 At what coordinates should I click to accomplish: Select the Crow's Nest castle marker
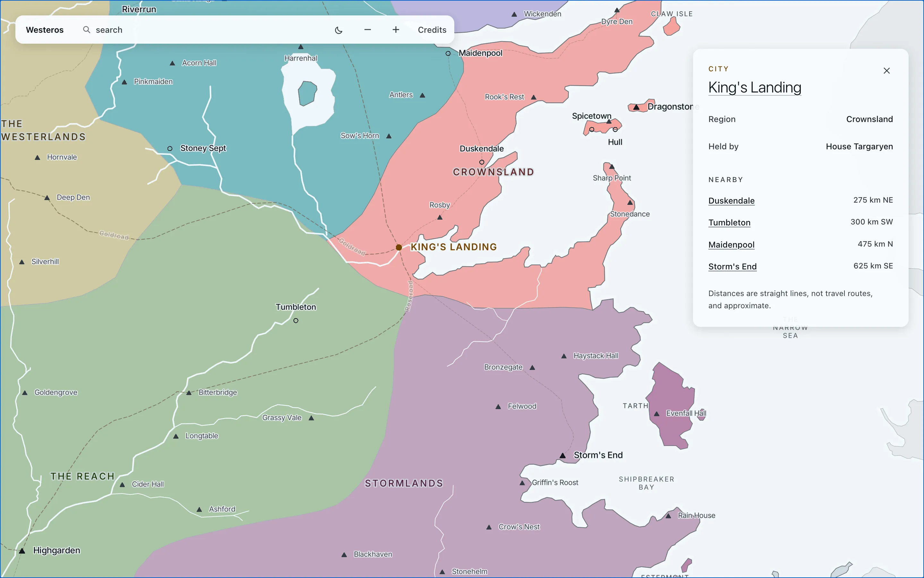pyautogui.click(x=489, y=527)
